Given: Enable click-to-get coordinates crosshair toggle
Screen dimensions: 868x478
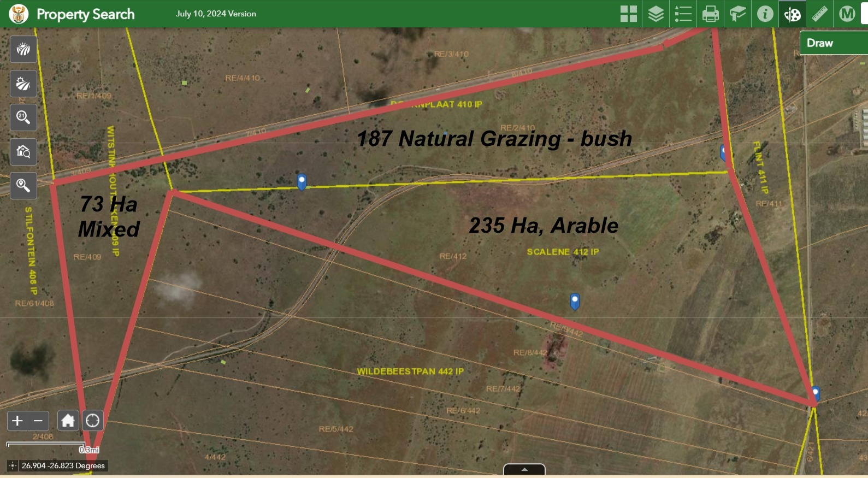Looking at the screenshot, I should [13, 465].
